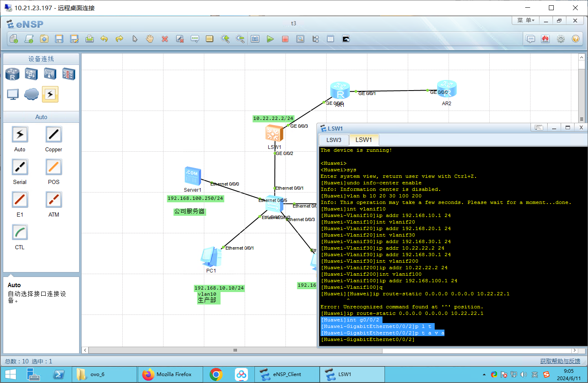
Task: Choose the ATM cable type
Action: pos(53,200)
